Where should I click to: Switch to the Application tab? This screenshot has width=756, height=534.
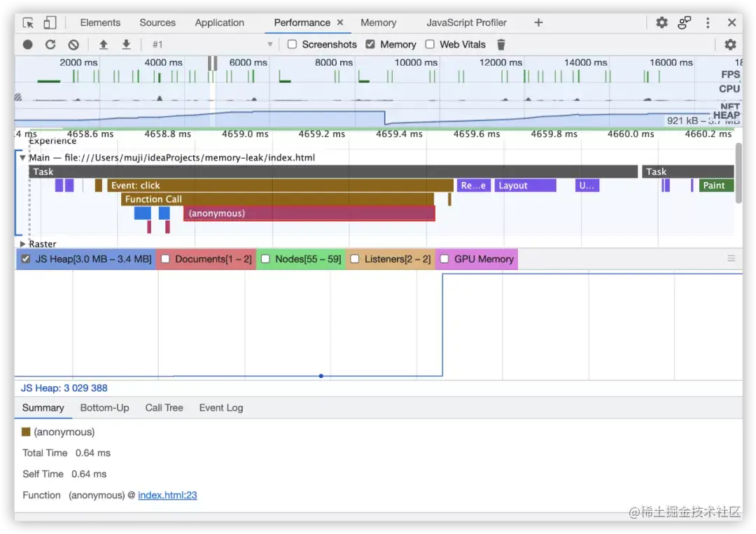[219, 22]
